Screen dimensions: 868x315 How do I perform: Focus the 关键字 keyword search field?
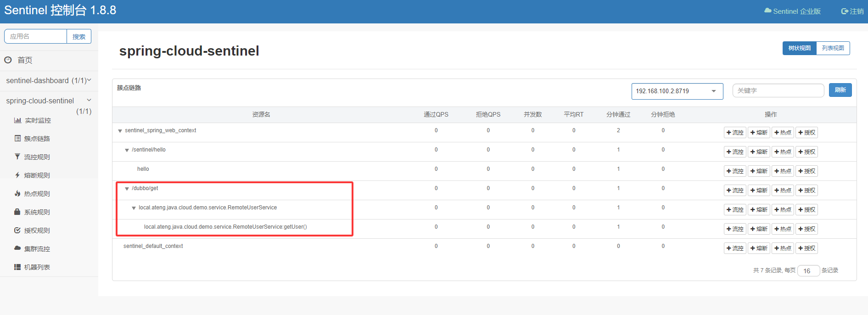pos(778,90)
